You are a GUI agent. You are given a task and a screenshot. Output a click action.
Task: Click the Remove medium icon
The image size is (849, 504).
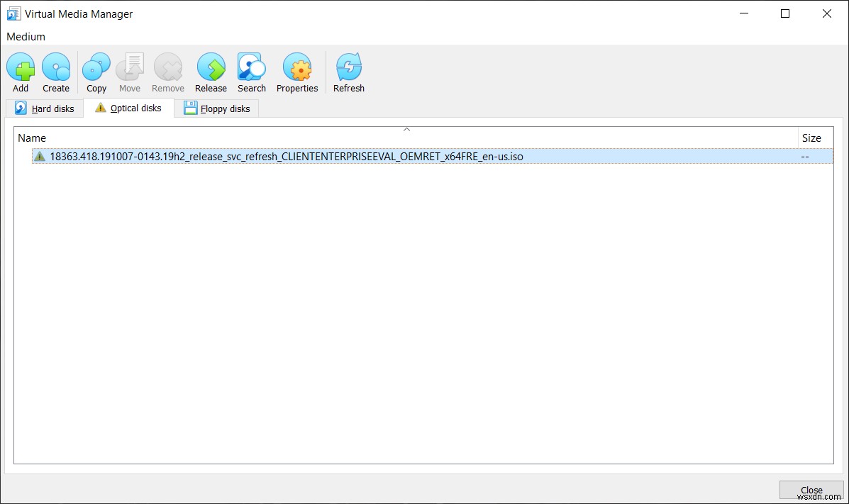click(167, 67)
